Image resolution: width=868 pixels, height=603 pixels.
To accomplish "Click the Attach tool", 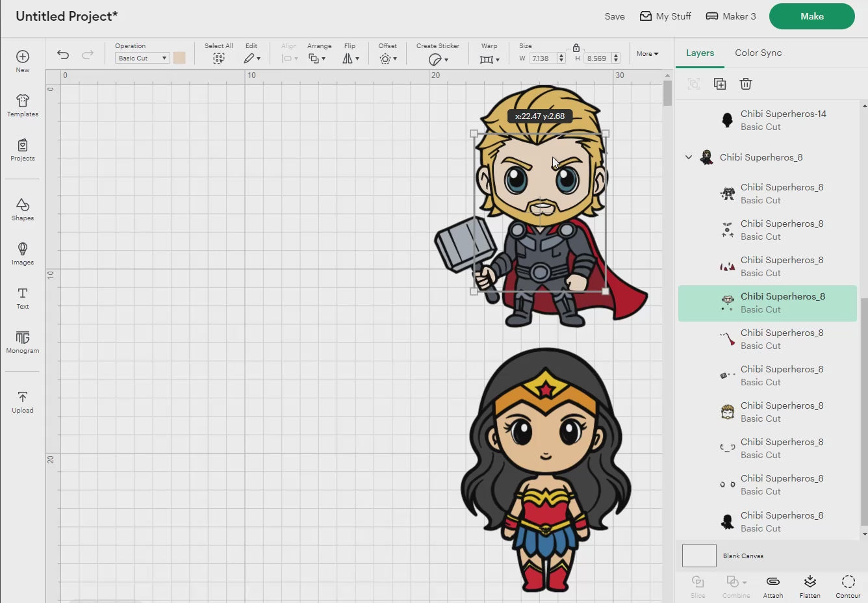I will coord(772,585).
